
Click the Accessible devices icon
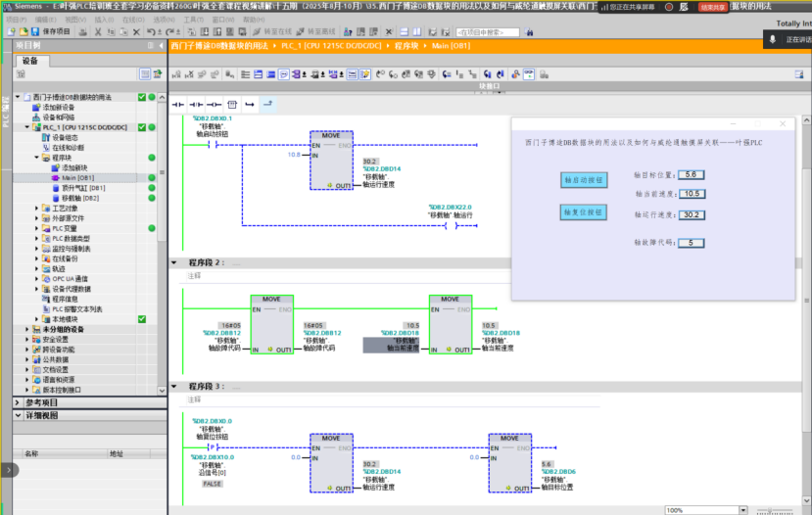tap(348, 32)
